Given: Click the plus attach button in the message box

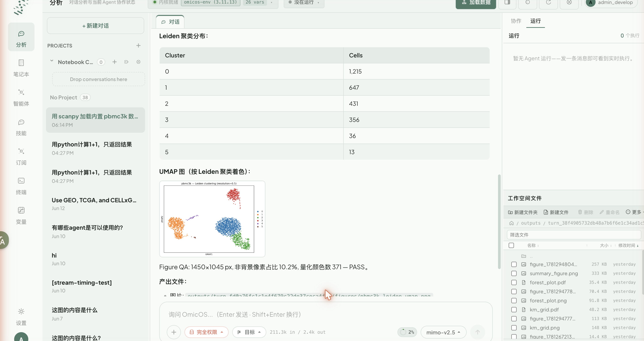Looking at the screenshot, I should (x=174, y=332).
